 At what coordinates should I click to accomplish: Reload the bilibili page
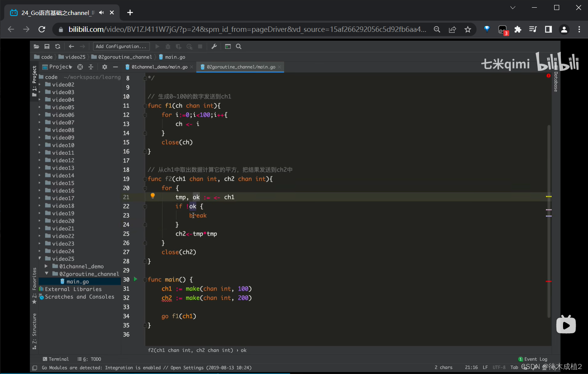(x=42, y=29)
